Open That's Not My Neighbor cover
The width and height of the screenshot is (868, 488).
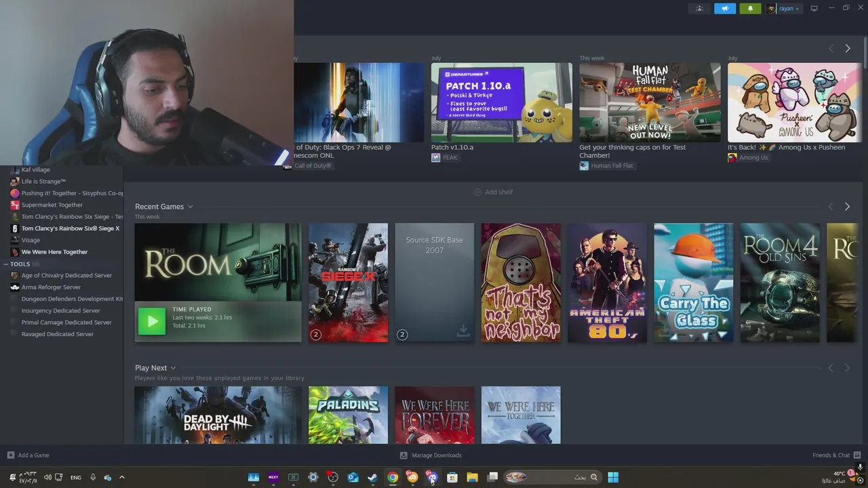coord(521,283)
